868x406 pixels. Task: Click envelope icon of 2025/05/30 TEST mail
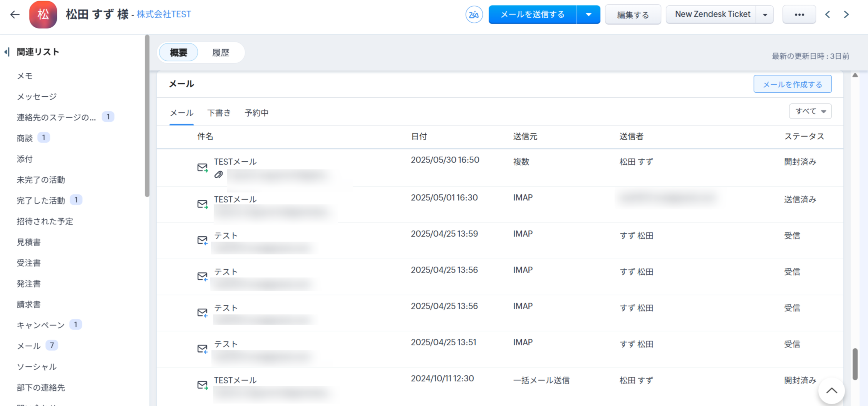coord(202,167)
